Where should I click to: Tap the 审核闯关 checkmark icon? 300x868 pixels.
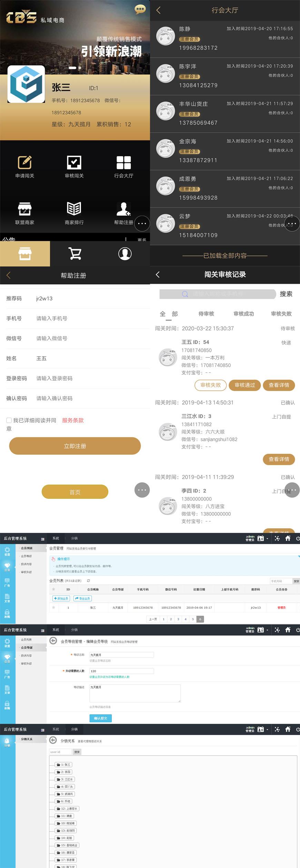pos(74,163)
